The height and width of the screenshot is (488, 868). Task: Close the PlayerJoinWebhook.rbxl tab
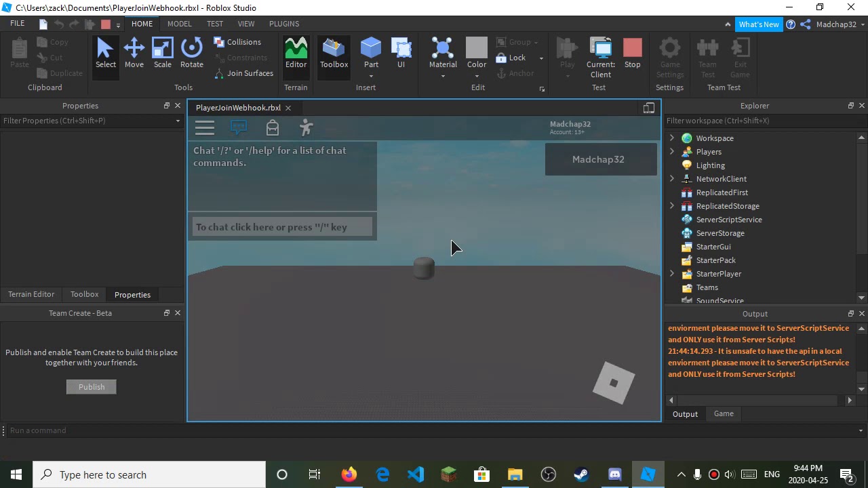pyautogui.click(x=288, y=108)
